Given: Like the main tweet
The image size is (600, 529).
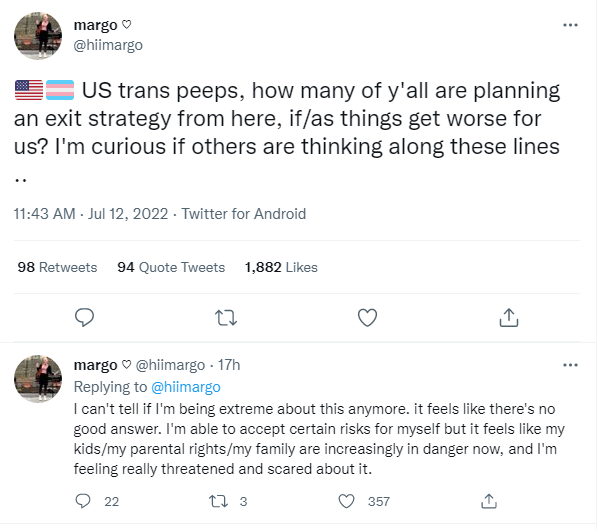Looking at the screenshot, I should coord(367,318).
